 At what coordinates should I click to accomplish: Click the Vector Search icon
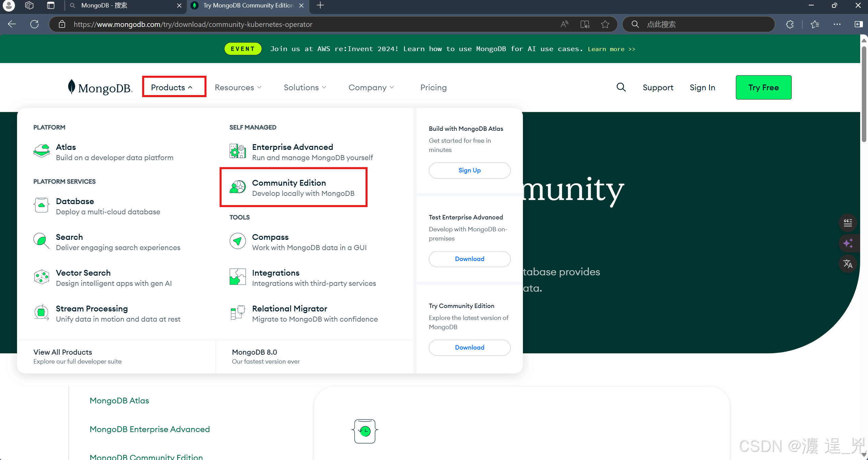click(42, 277)
